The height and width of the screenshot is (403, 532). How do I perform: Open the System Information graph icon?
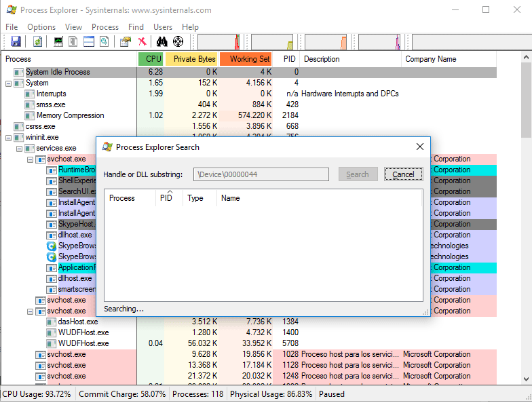[x=58, y=42]
